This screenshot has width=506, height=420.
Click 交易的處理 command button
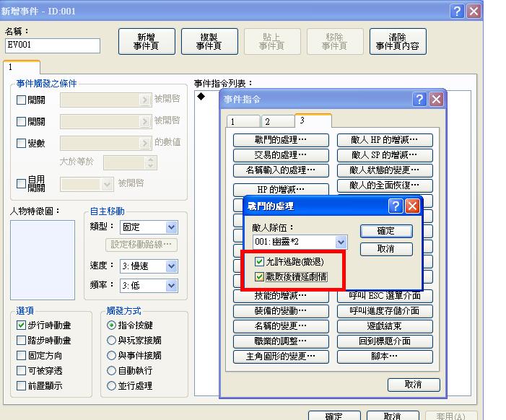[x=281, y=155]
